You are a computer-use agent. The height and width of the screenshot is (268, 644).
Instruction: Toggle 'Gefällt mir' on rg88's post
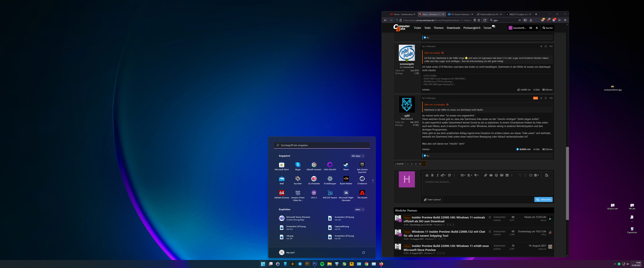(523, 149)
